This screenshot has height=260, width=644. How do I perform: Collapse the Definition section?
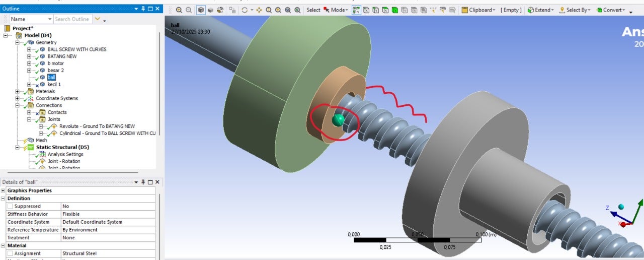pyautogui.click(x=3, y=199)
